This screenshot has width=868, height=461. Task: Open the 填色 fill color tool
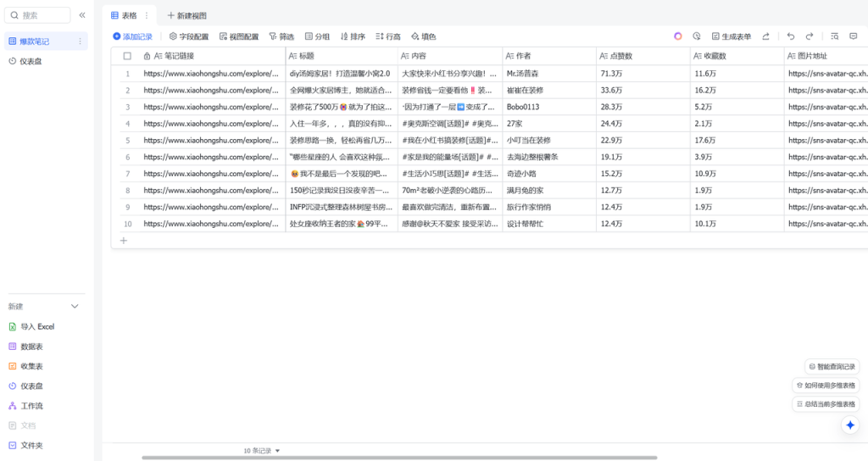click(x=424, y=36)
